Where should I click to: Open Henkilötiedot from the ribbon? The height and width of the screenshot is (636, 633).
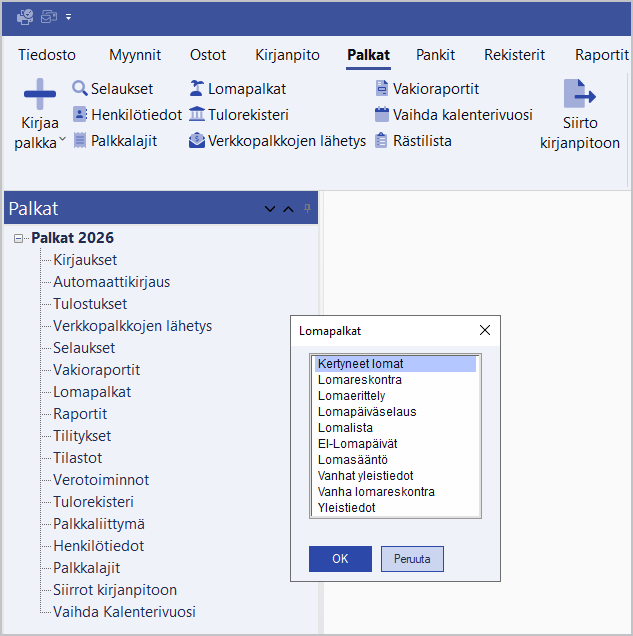pos(80,115)
